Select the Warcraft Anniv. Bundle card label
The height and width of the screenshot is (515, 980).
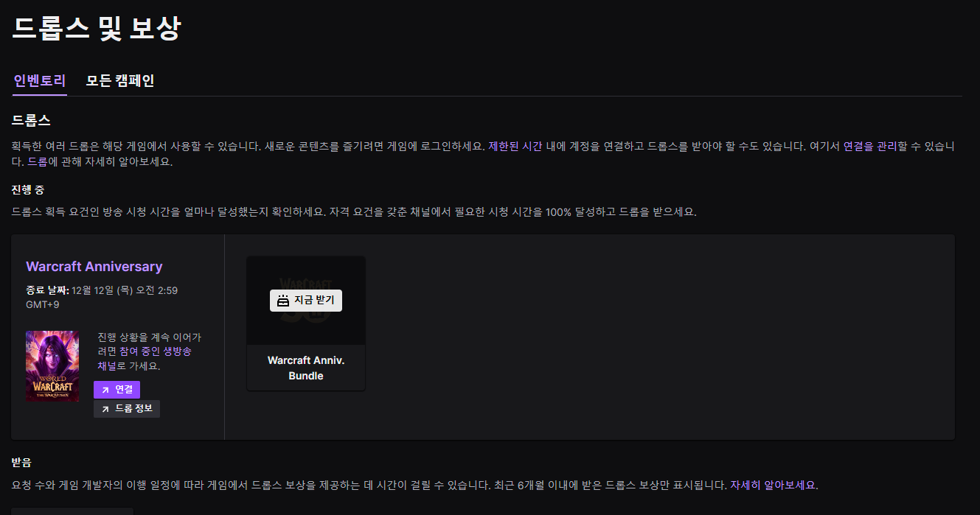(x=306, y=368)
